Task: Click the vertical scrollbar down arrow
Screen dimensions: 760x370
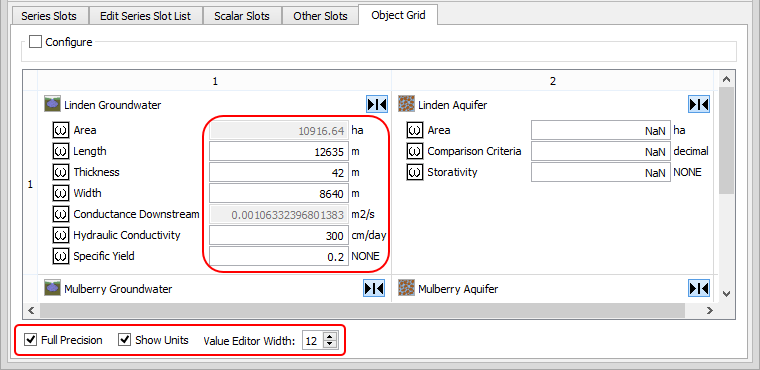Action: [x=726, y=293]
